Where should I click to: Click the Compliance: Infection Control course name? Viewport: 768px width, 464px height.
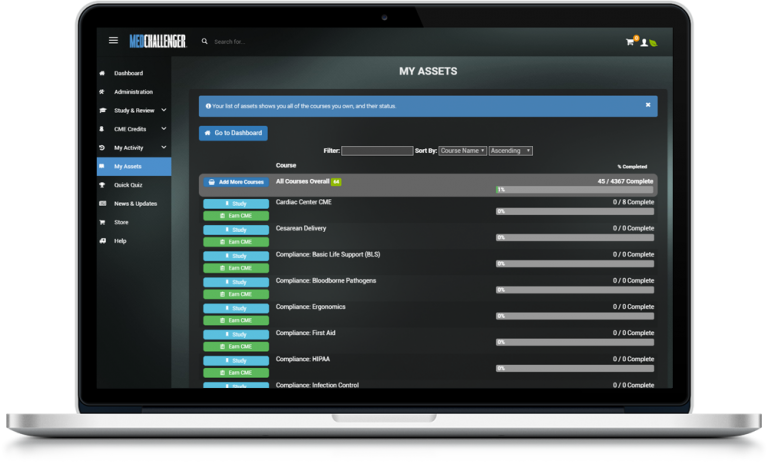click(x=317, y=385)
